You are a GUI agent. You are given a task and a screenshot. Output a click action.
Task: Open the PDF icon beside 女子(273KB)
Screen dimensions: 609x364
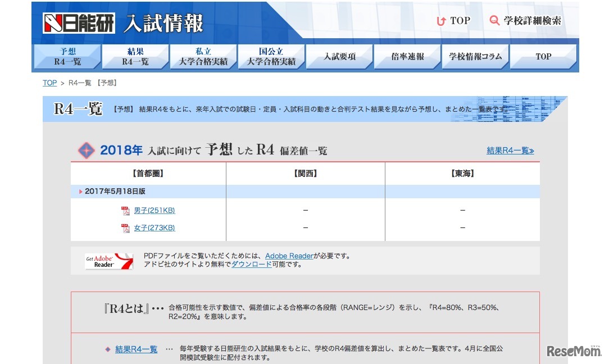pos(126,228)
